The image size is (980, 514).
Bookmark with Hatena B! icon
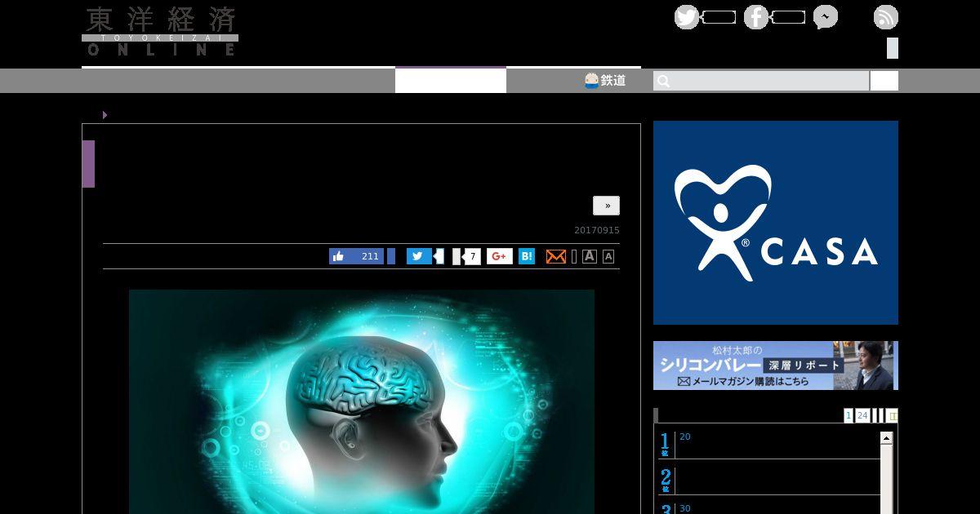pyautogui.click(x=527, y=256)
